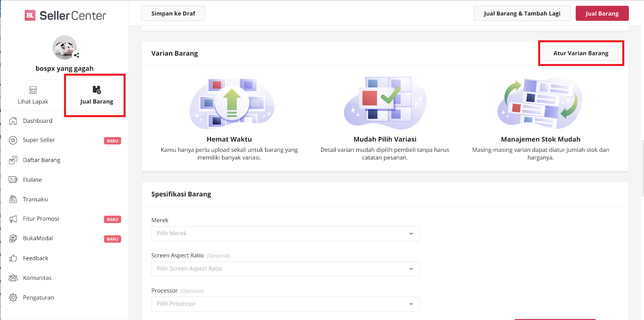The image size is (644, 320).
Task: Click the Transaksi icon
Action: pos(13,199)
